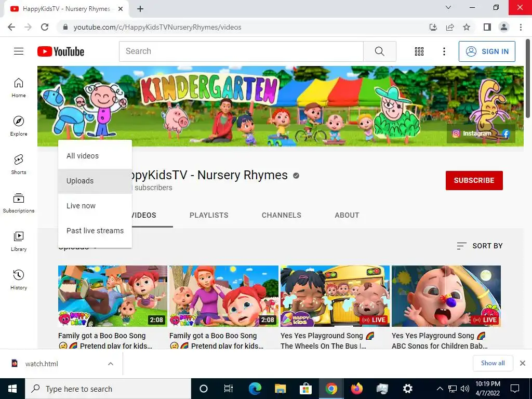Open Library in the sidebar

[19, 241]
